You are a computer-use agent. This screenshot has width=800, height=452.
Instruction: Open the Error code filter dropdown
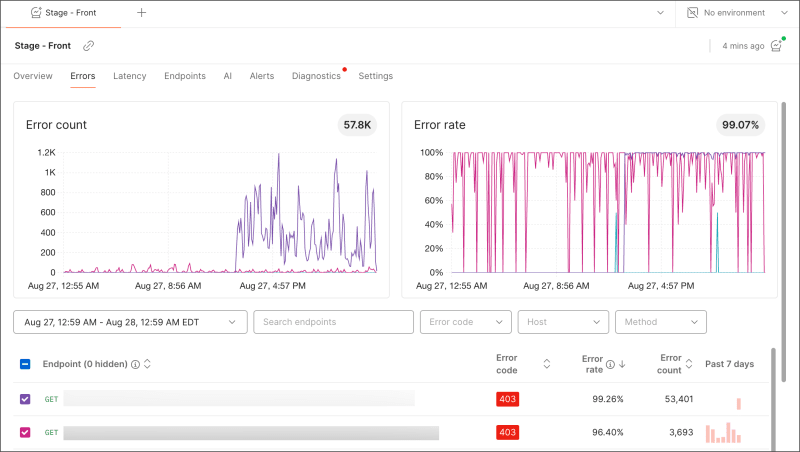click(465, 322)
